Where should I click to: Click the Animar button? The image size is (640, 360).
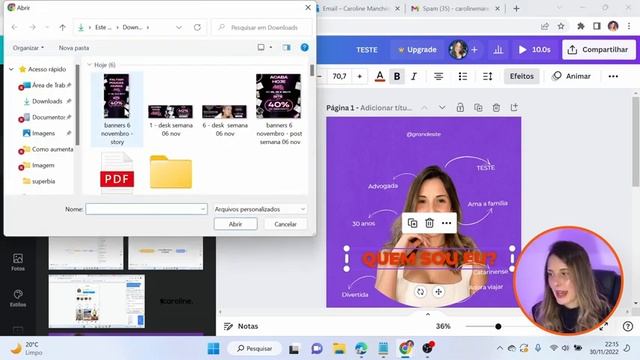(571, 76)
